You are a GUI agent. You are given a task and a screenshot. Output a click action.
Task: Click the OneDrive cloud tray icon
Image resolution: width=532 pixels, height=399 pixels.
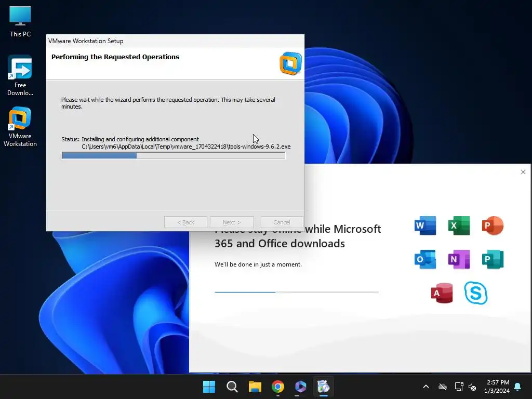[x=443, y=387]
